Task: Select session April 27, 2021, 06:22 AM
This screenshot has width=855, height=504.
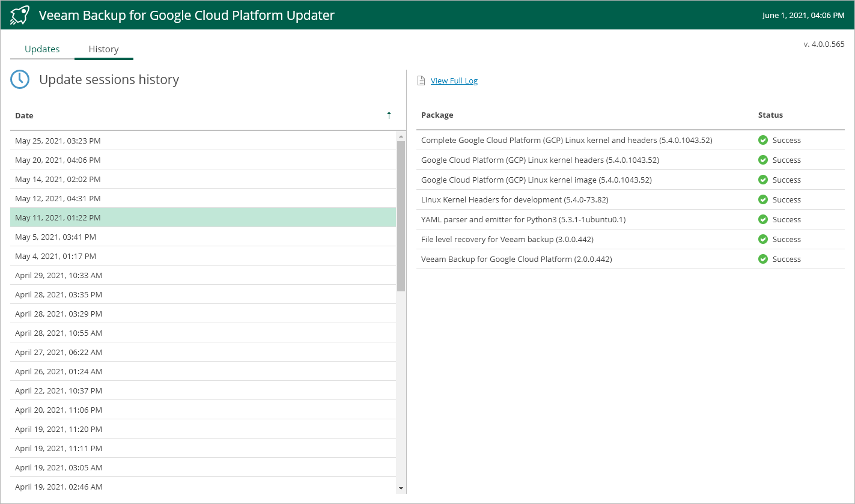Action: [203, 352]
